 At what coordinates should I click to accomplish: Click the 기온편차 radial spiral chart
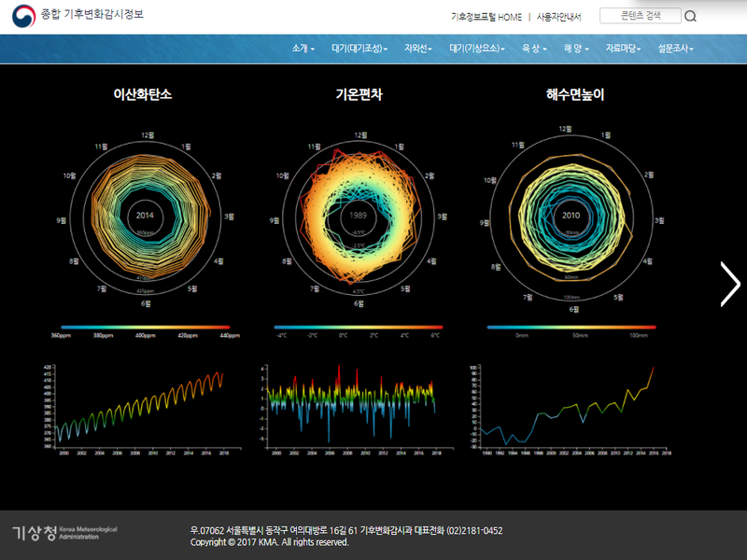coord(358,216)
